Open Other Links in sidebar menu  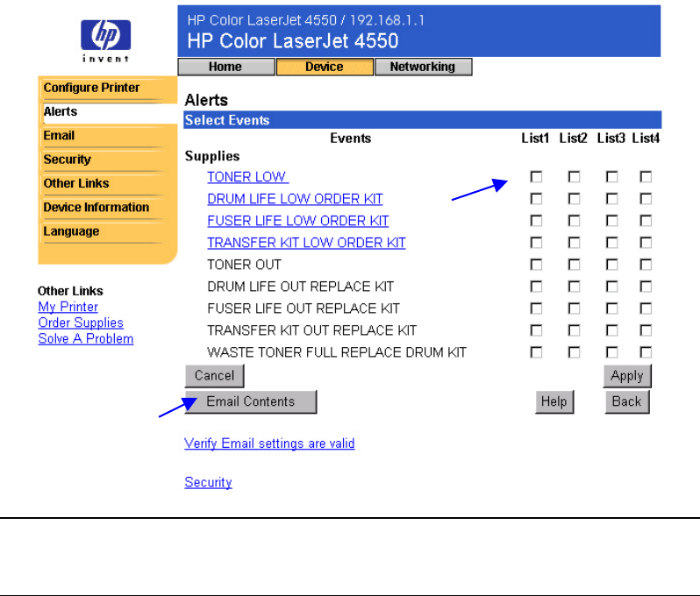(76, 183)
